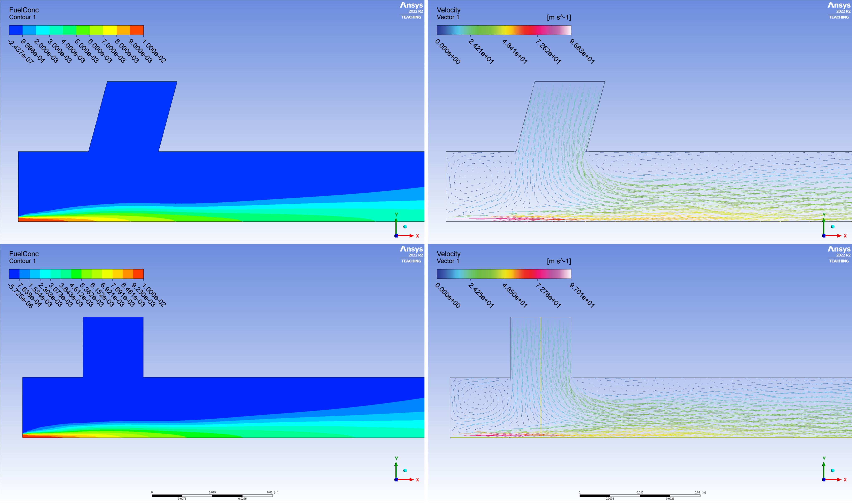Viewport: 852px width, 504px height.
Task: Select the legend value 9.683e+01
Action: coord(582,52)
